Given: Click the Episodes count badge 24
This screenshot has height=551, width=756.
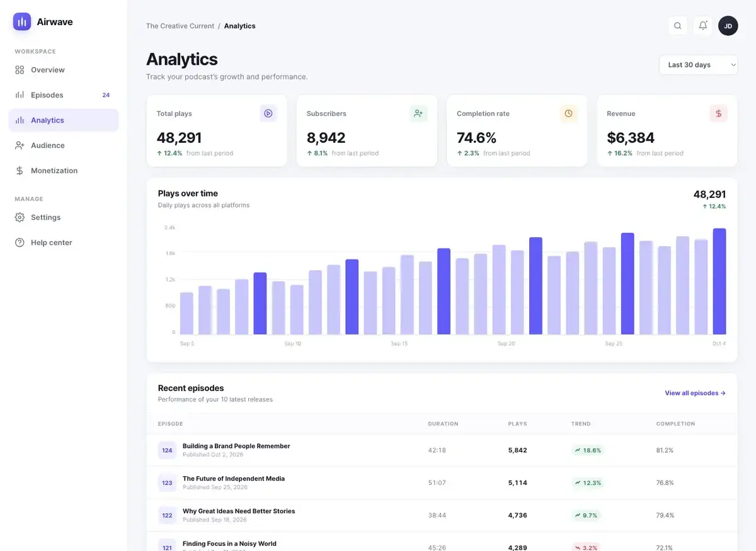Looking at the screenshot, I should (x=106, y=95).
